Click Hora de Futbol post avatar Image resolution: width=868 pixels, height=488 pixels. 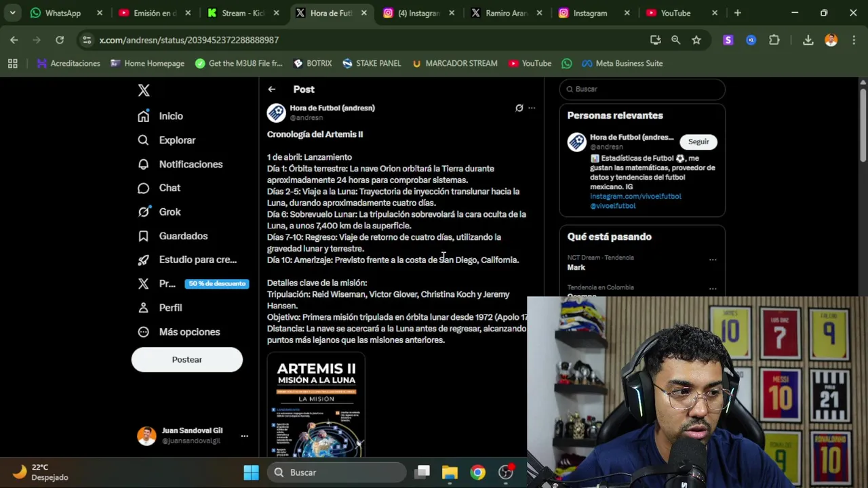276,113
